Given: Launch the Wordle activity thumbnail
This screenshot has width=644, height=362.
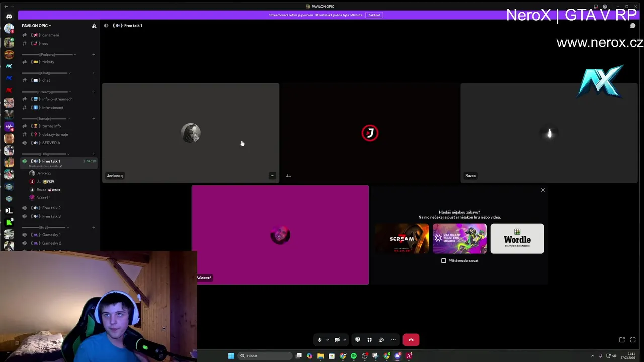Looking at the screenshot, I should click(517, 239).
